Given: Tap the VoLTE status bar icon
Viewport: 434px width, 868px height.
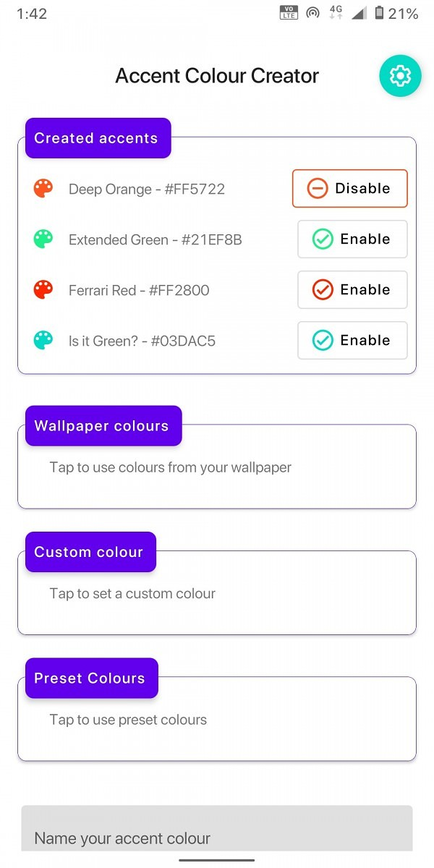Looking at the screenshot, I should click(289, 13).
